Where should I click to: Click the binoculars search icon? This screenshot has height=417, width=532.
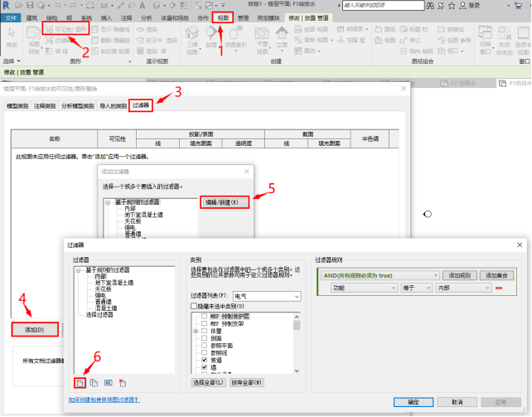tap(429, 6)
